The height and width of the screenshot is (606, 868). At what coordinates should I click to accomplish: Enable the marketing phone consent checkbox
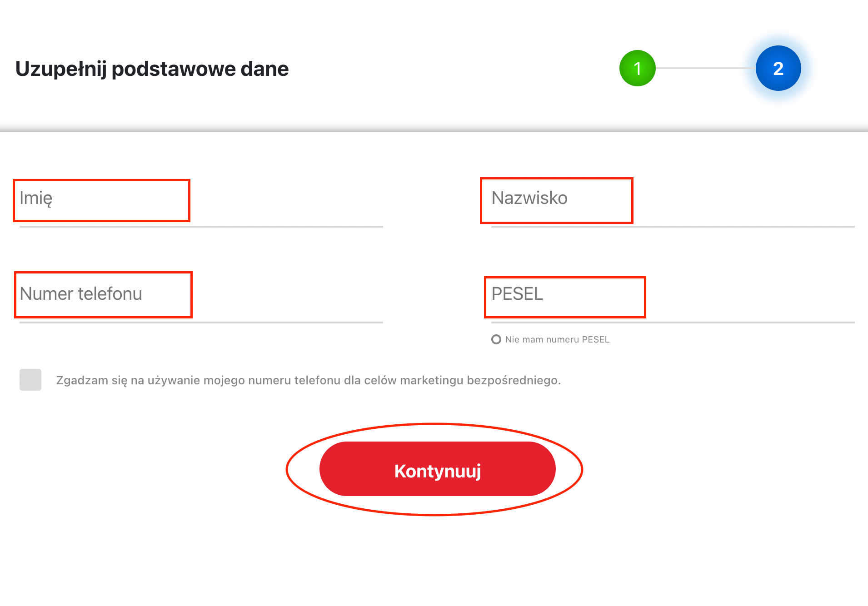point(30,380)
